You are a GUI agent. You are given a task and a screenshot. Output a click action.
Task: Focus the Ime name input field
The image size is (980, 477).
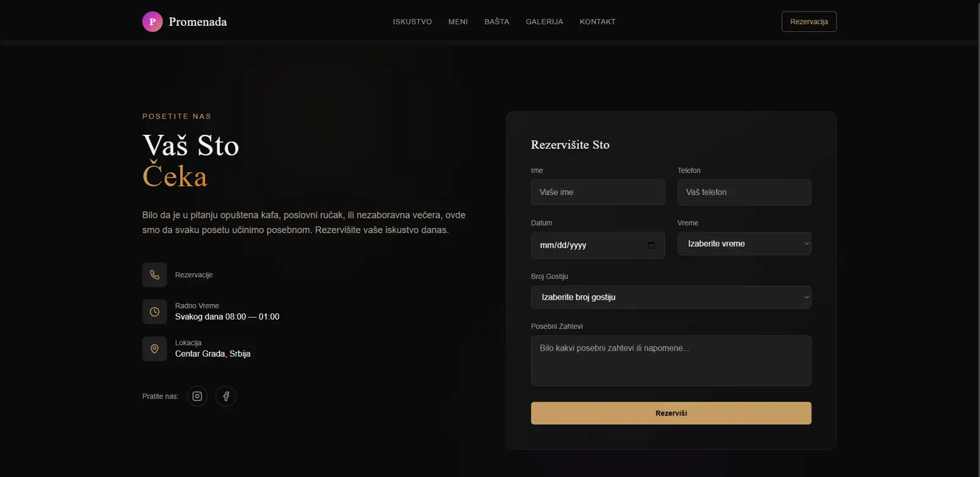point(597,193)
